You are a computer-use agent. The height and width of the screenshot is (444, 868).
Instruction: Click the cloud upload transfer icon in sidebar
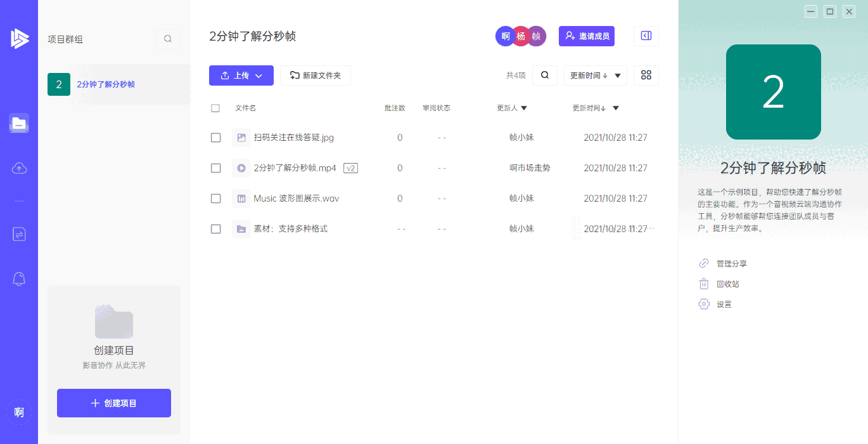(x=19, y=168)
